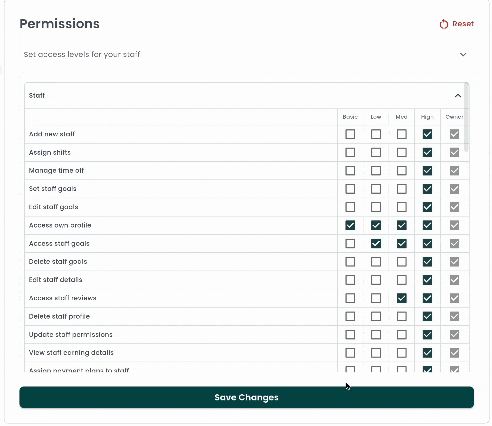Screen dimensions: 492x426
Task: Click the 'Update staff permissions' row label
Action: [x=71, y=335]
